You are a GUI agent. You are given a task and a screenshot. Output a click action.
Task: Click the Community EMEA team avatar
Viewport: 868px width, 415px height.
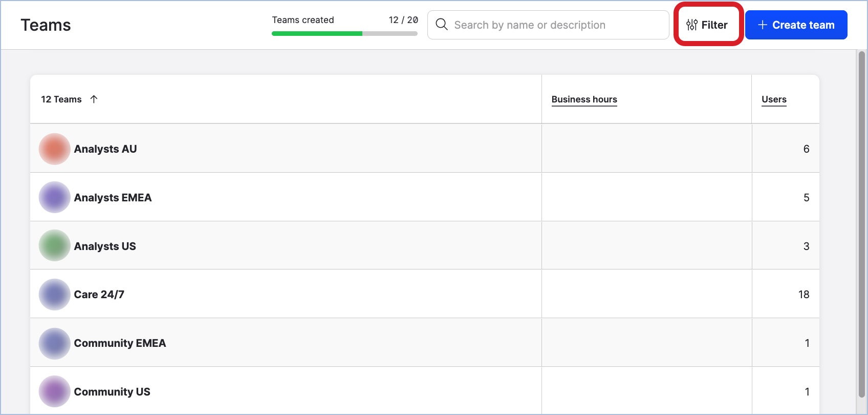(x=54, y=343)
